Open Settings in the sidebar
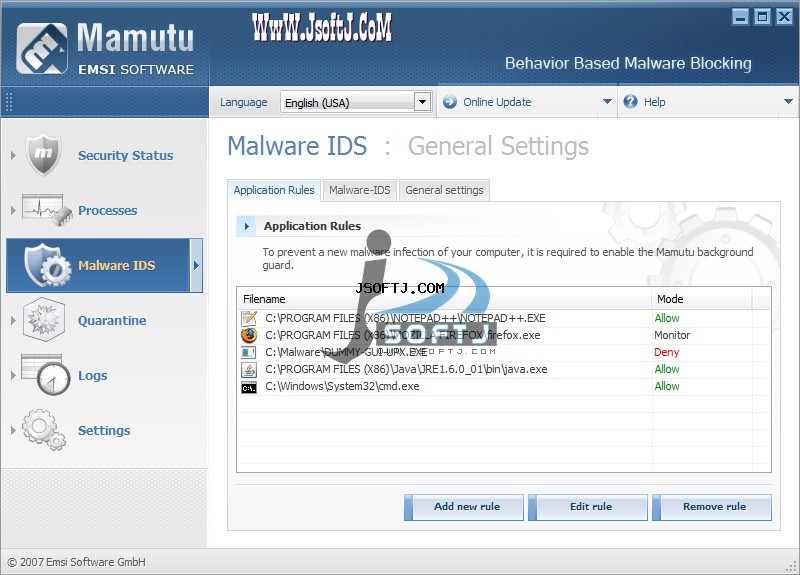The height and width of the screenshot is (575, 800). click(106, 431)
